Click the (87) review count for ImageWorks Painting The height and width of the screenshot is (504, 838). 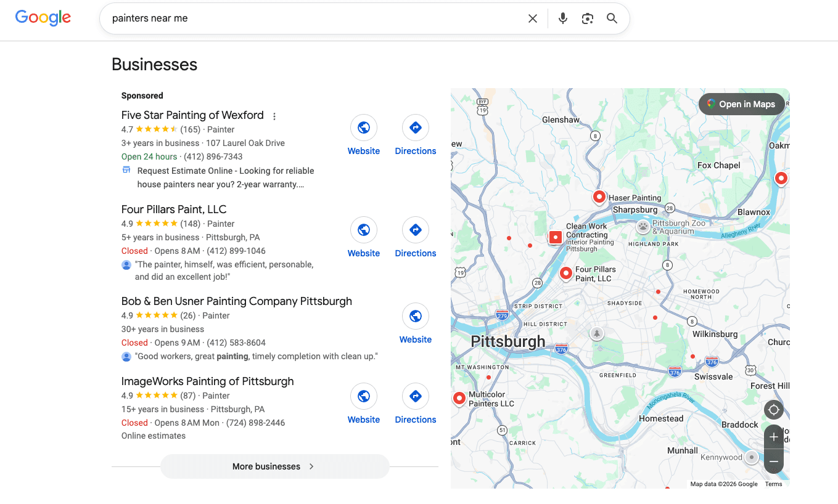click(x=188, y=396)
